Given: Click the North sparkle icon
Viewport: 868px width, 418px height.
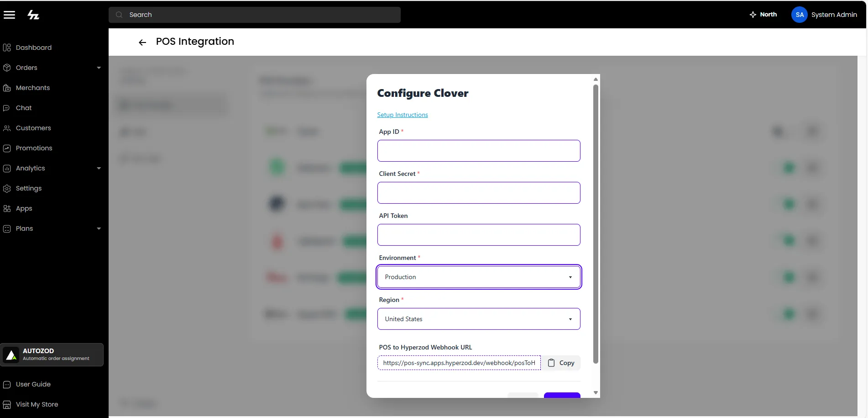Looking at the screenshot, I should (x=753, y=15).
